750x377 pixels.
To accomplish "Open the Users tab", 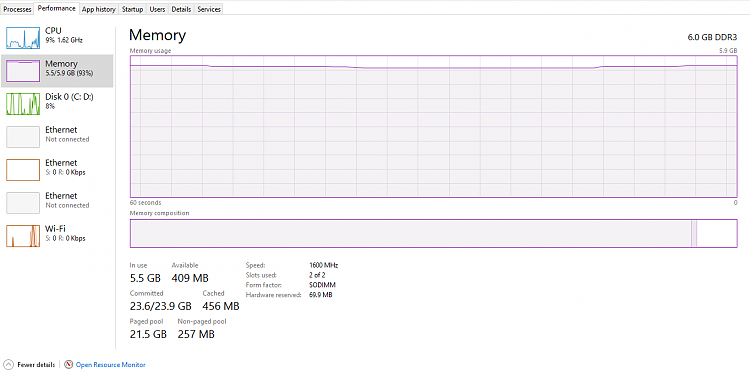I will pyautogui.click(x=157, y=9).
